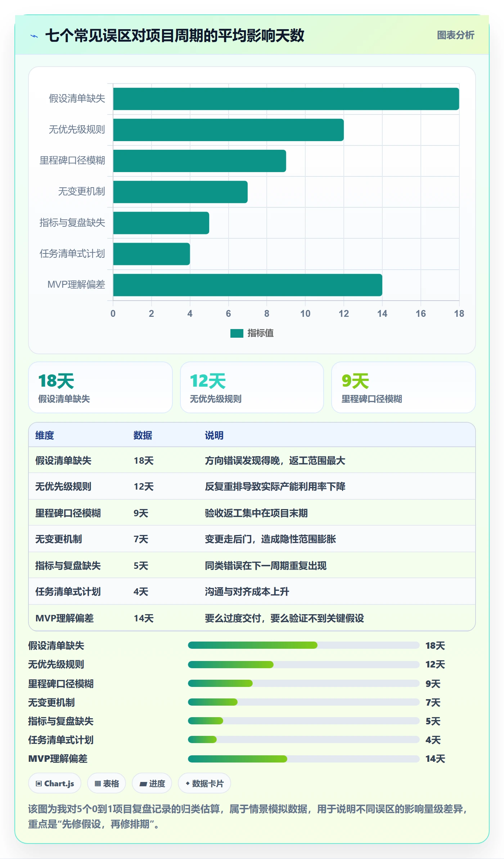Select table cell 要么过度交付，要么验证不到关键假设
The width and height of the screenshot is (504, 859).
(284, 618)
